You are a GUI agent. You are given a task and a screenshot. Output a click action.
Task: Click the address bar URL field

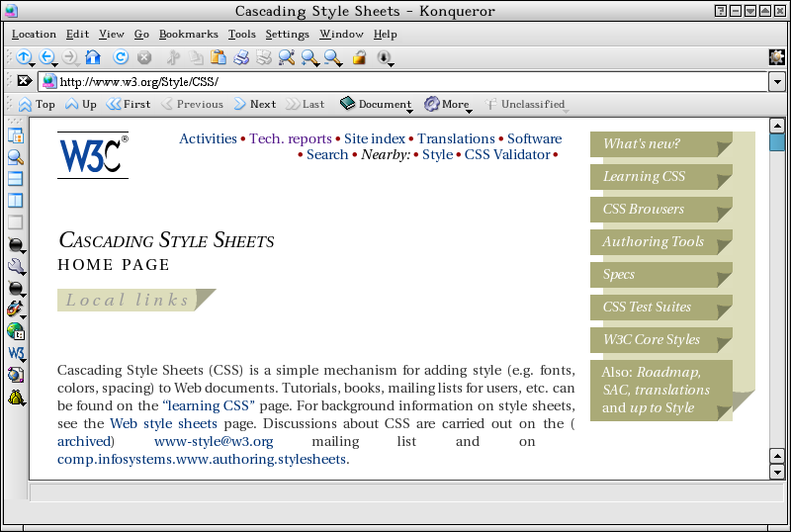pyautogui.click(x=395, y=81)
